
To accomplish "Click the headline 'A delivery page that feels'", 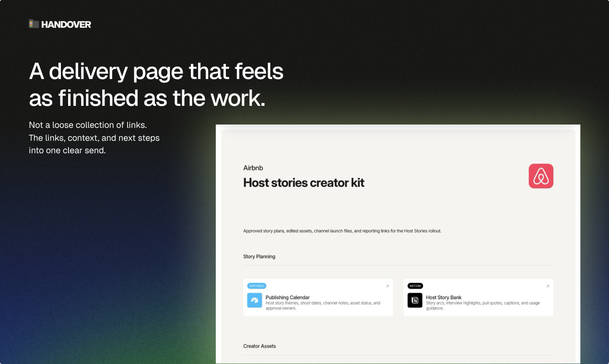I will click(156, 71).
